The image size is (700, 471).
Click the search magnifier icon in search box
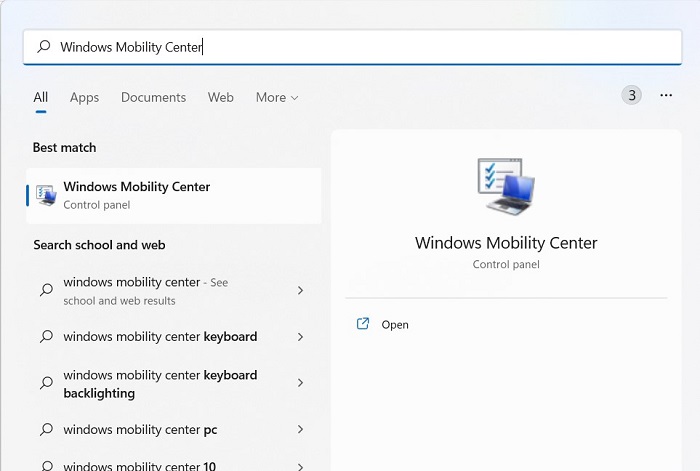(43, 47)
